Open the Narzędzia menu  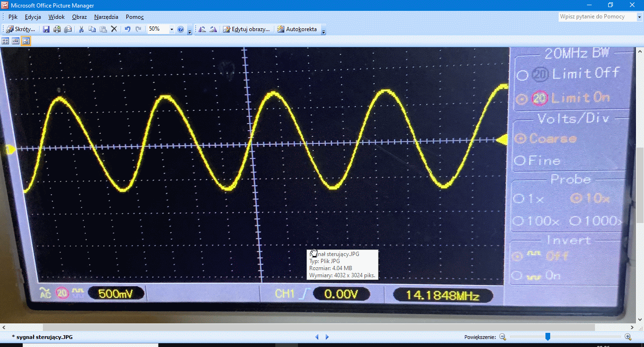click(x=106, y=17)
